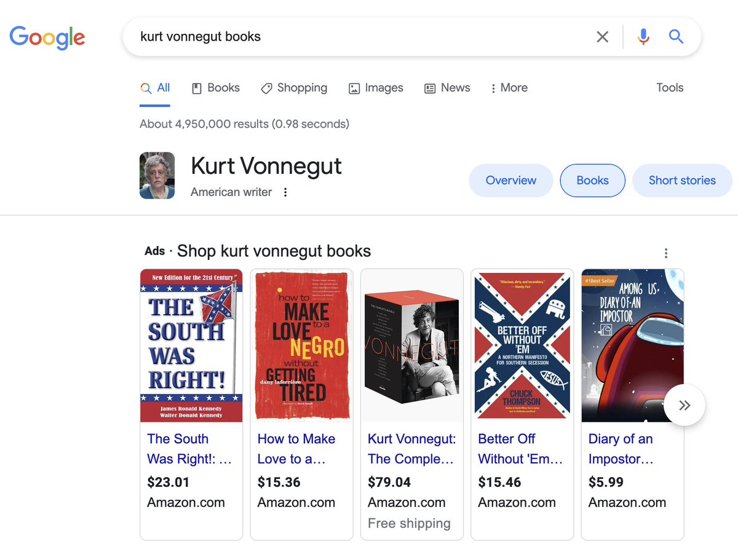Click Amazon.com under the $23.01 price

(186, 503)
